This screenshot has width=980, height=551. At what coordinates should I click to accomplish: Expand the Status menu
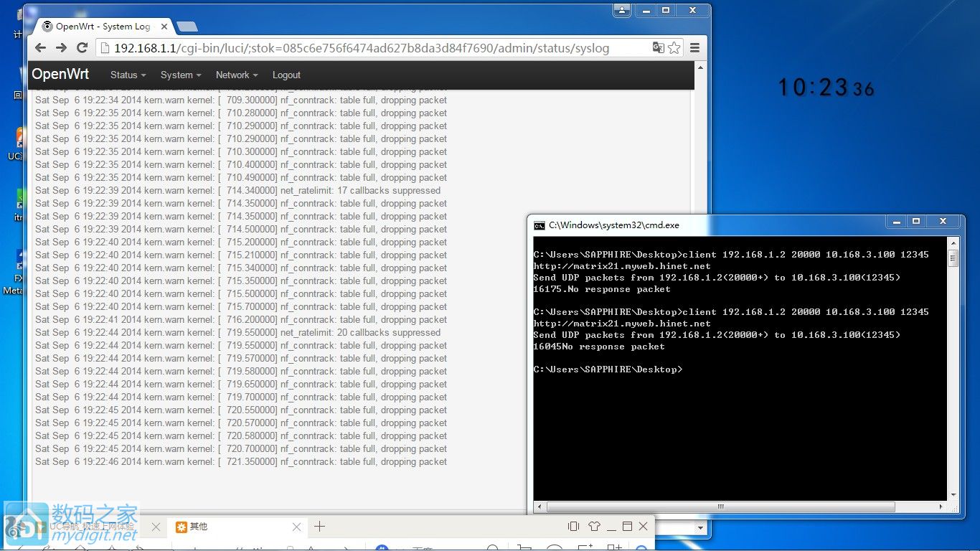pyautogui.click(x=128, y=75)
